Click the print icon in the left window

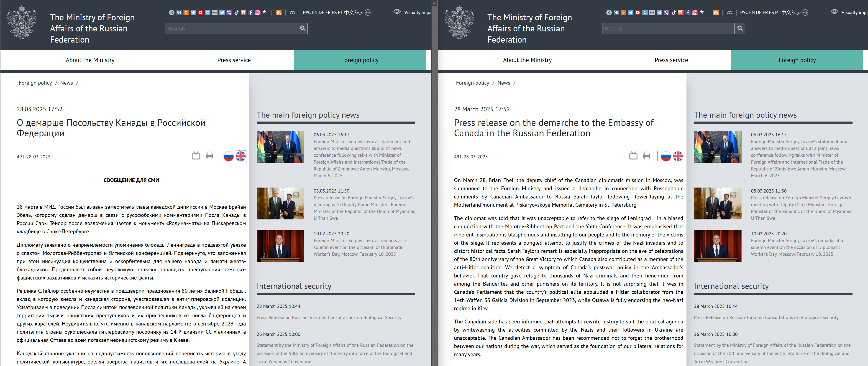click(x=209, y=155)
